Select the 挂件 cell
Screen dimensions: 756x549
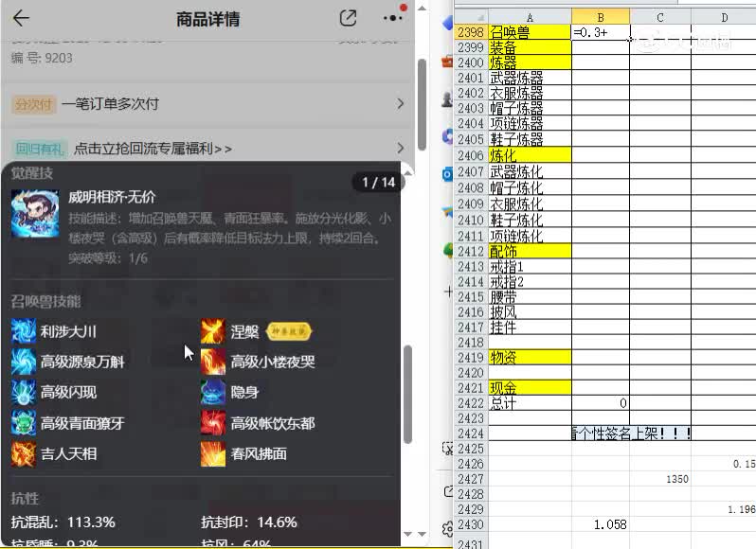pyautogui.click(x=530, y=328)
